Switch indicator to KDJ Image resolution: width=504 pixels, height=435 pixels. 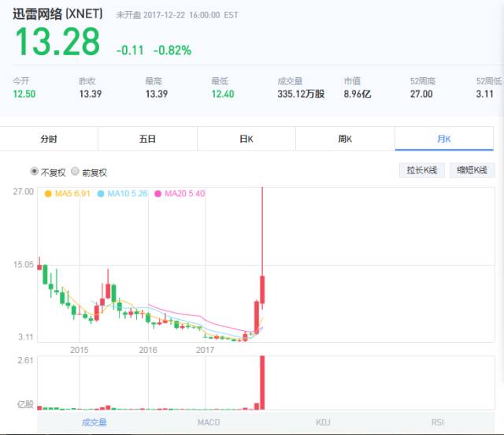tap(323, 422)
